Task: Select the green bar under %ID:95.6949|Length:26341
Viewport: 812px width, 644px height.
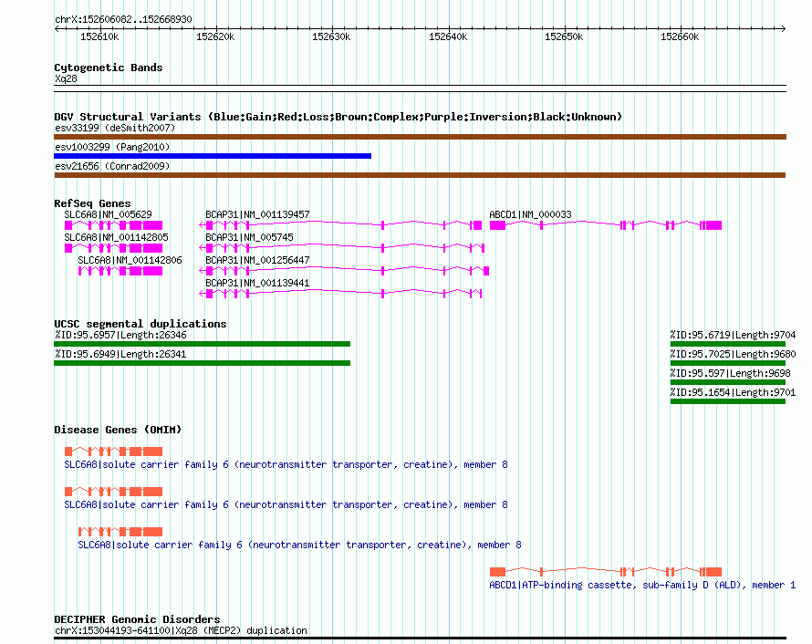Action: pos(202,363)
